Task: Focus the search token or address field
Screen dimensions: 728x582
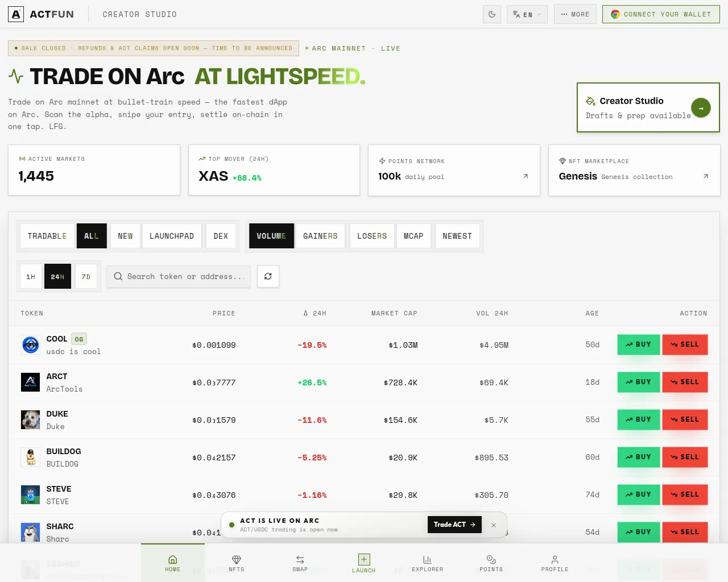Action: pos(179,276)
